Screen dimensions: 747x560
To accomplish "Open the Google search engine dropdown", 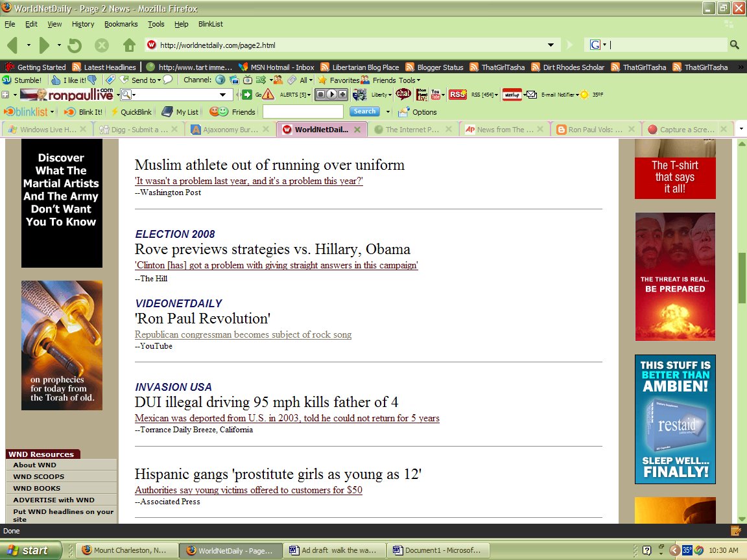I will pos(604,45).
